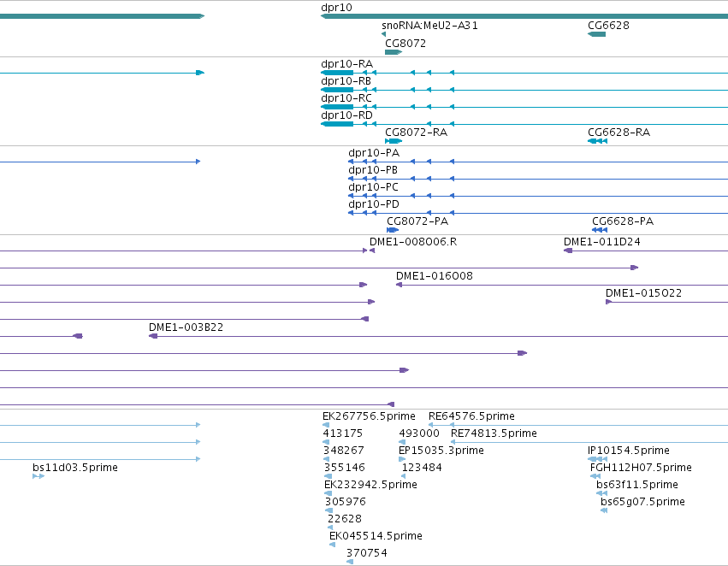Click the CG6628-RA transcript glyph
Viewport: 728px width, 566px height.
click(597, 141)
